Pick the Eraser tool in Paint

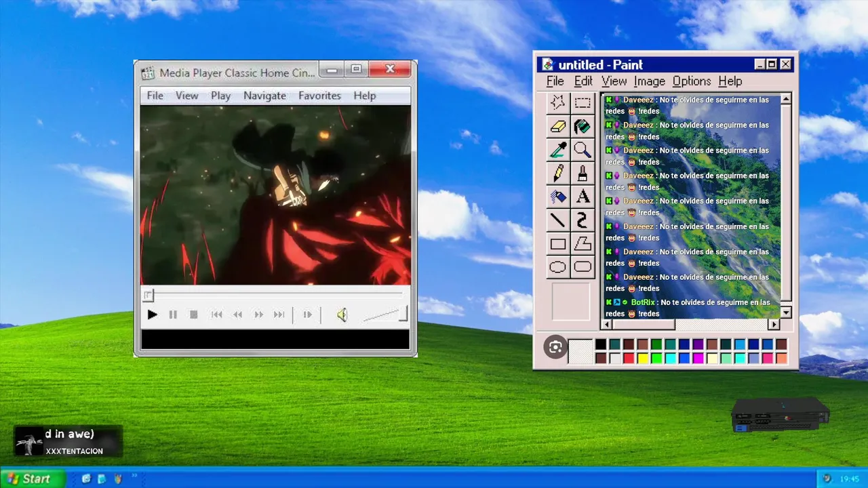pos(557,126)
